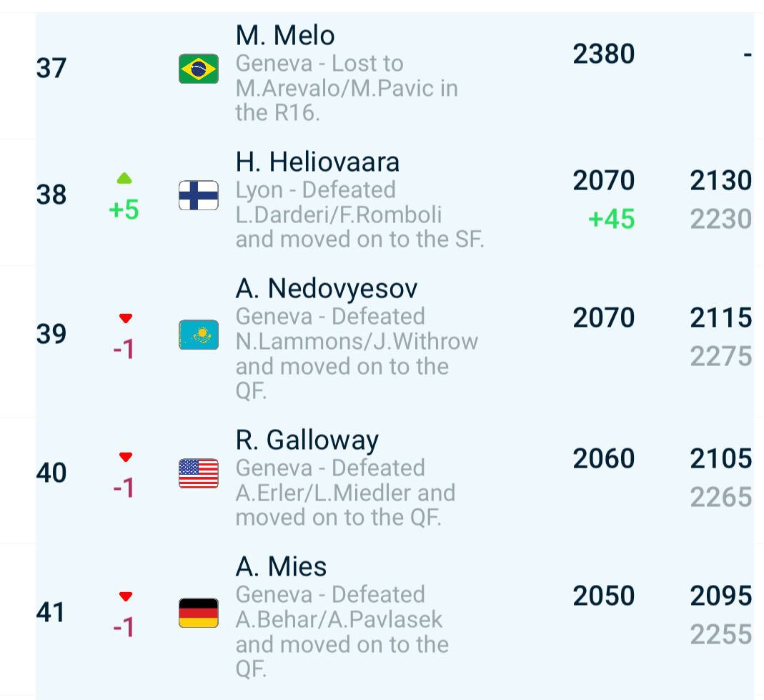Tap the Brazil flag icon

point(198,69)
